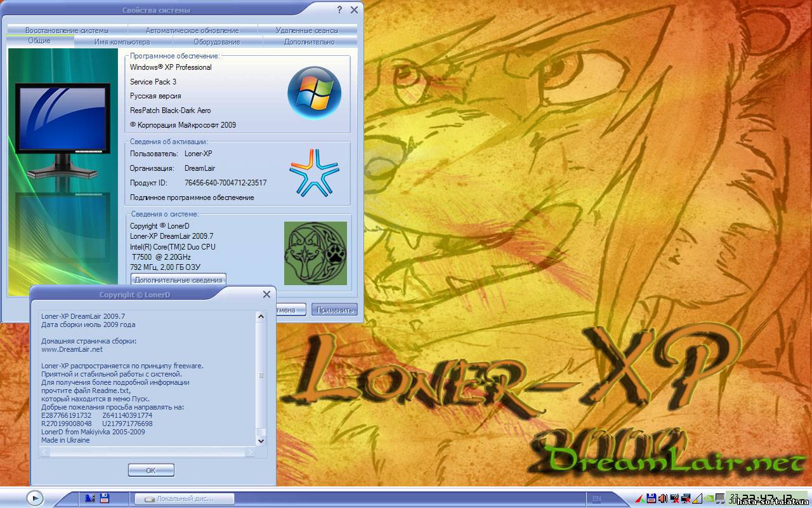Click the floppy disk icon in system tray

pos(652,498)
